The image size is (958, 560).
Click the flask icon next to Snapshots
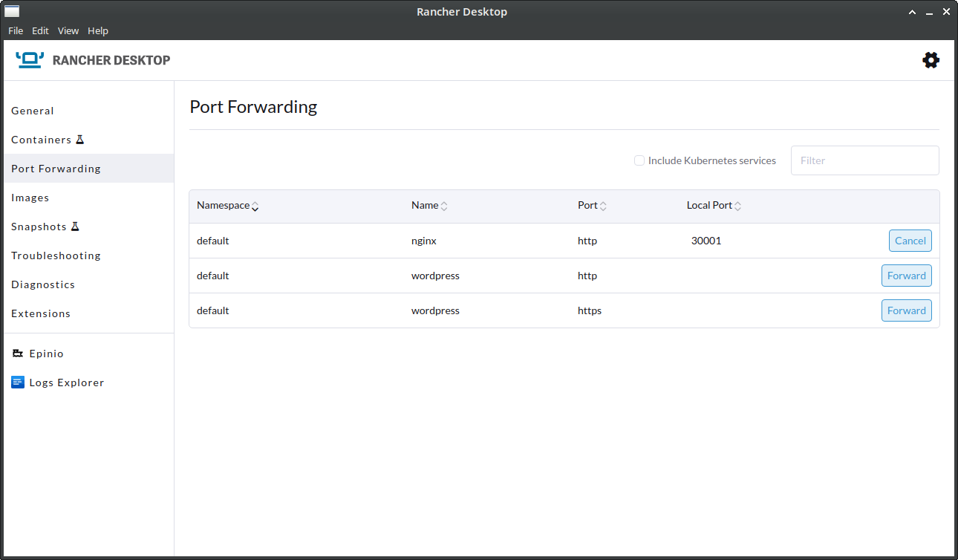click(75, 227)
